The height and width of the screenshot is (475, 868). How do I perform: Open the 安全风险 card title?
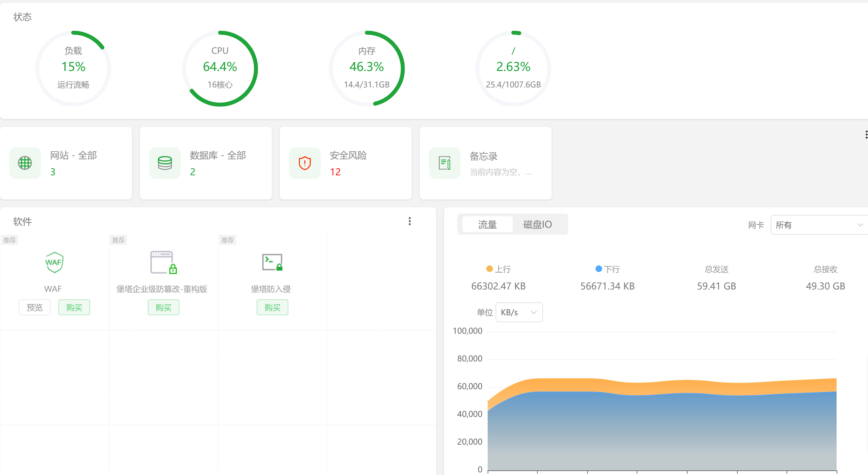[348, 155]
